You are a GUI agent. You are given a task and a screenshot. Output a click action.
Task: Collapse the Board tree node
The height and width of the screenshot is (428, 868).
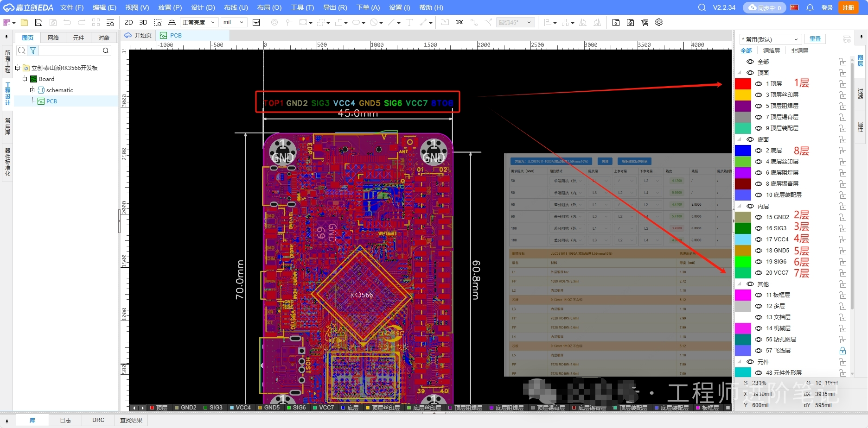click(25, 79)
